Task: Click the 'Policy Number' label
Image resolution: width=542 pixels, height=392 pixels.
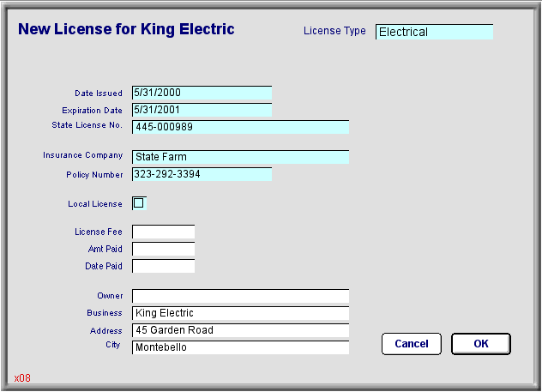Action: click(94, 175)
